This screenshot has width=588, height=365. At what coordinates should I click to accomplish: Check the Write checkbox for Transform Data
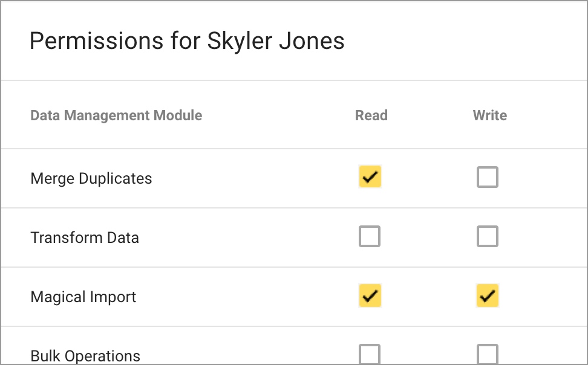tap(488, 236)
